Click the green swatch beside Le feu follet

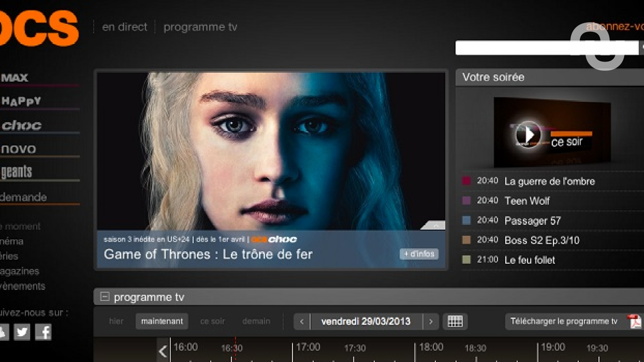(x=466, y=259)
